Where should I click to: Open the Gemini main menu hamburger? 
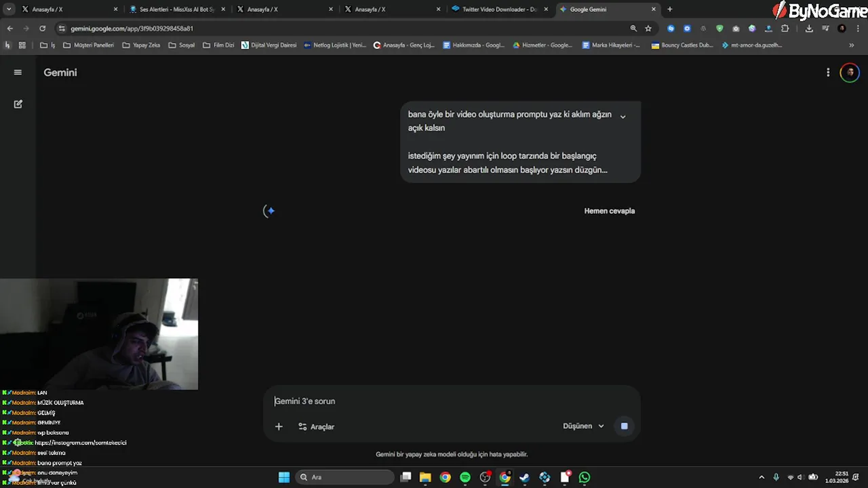(x=18, y=73)
